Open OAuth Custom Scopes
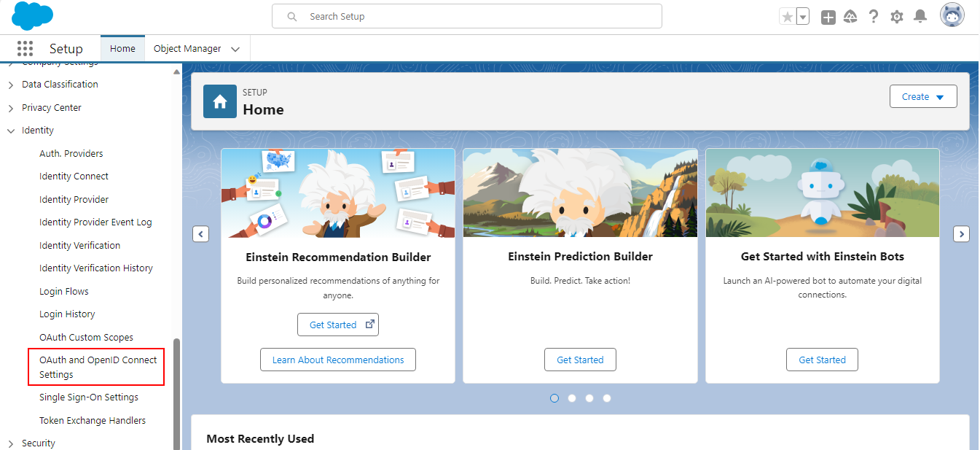Screen dimensions: 980x450 [x=86, y=338]
